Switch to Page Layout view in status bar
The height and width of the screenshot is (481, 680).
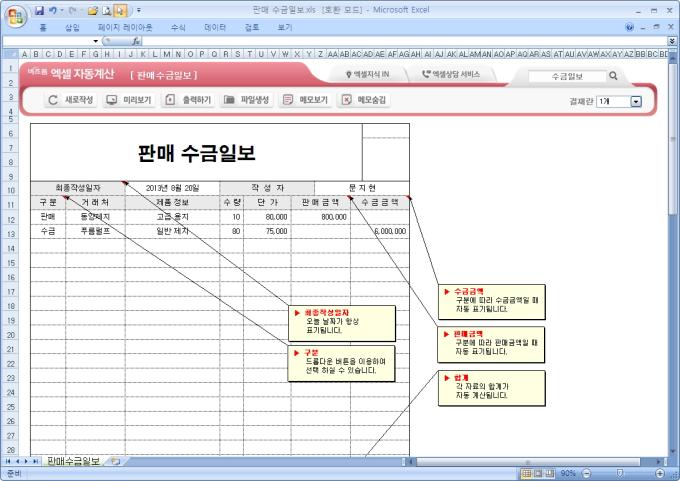pos(538,473)
